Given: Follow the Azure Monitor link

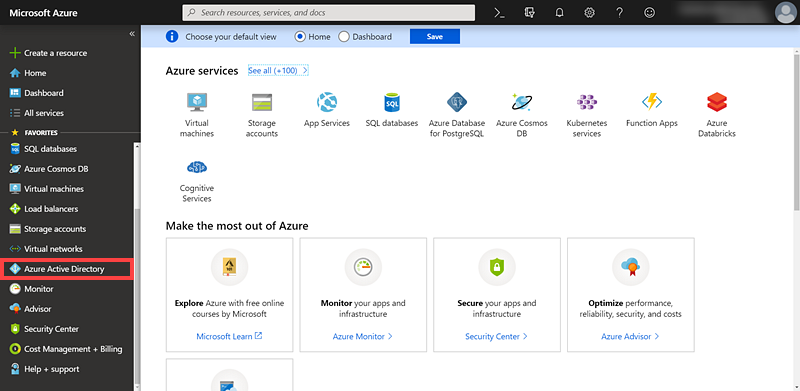Looking at the screenshot, I should [x=363, y=336].
